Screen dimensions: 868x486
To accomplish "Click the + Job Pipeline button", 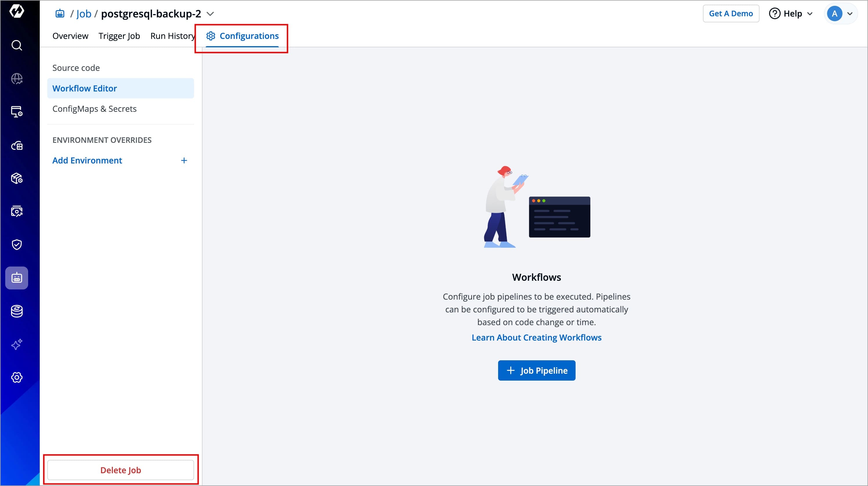I will (536, 370).
